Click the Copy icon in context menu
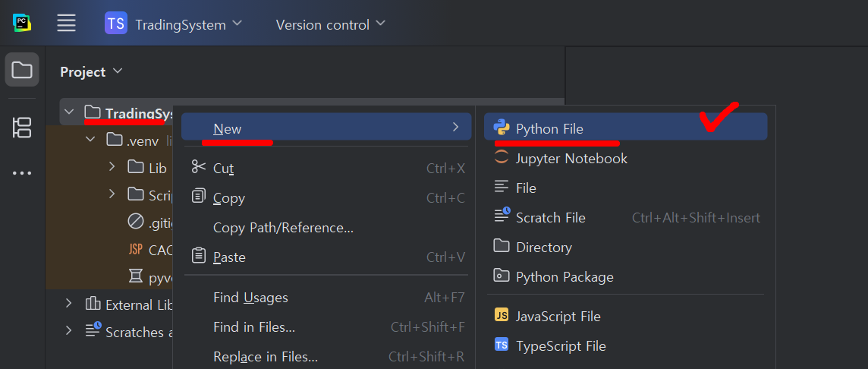Image resolution: width=868 pixels, height=369 pixels. [x=198, y=196]
